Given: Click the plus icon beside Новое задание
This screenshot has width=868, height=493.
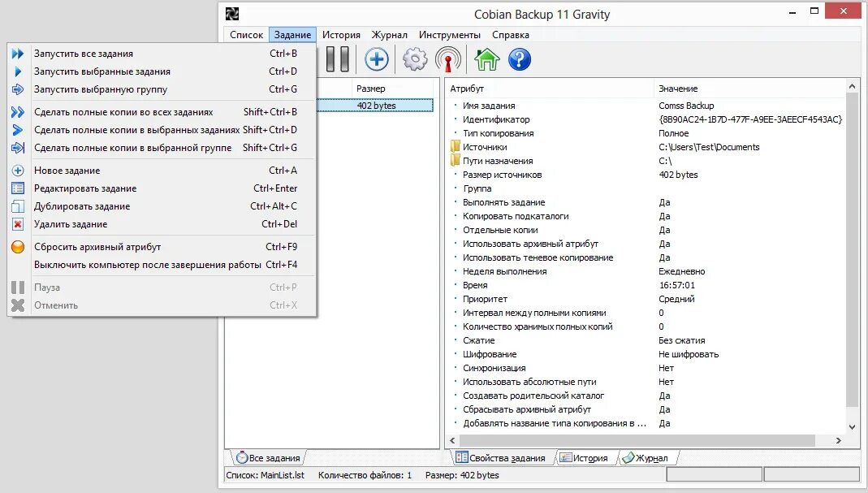Looking at the screenshot, I should [18, 171].
